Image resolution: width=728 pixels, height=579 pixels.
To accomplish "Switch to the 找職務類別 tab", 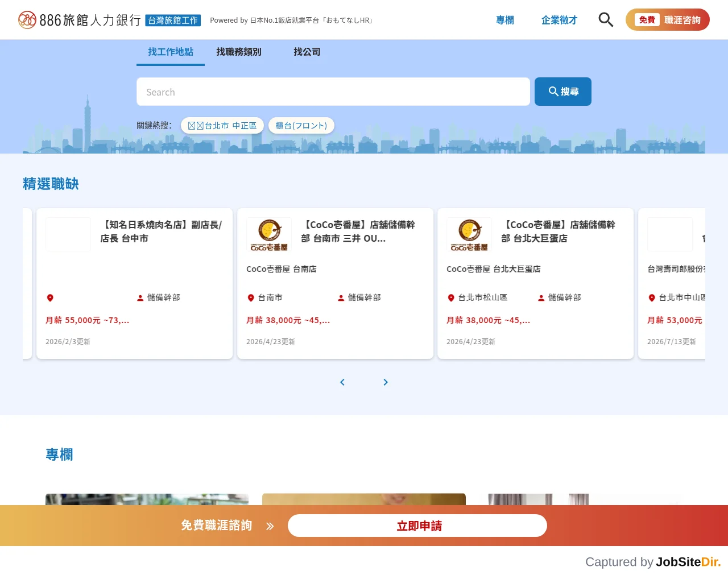I will click(239, 52).
